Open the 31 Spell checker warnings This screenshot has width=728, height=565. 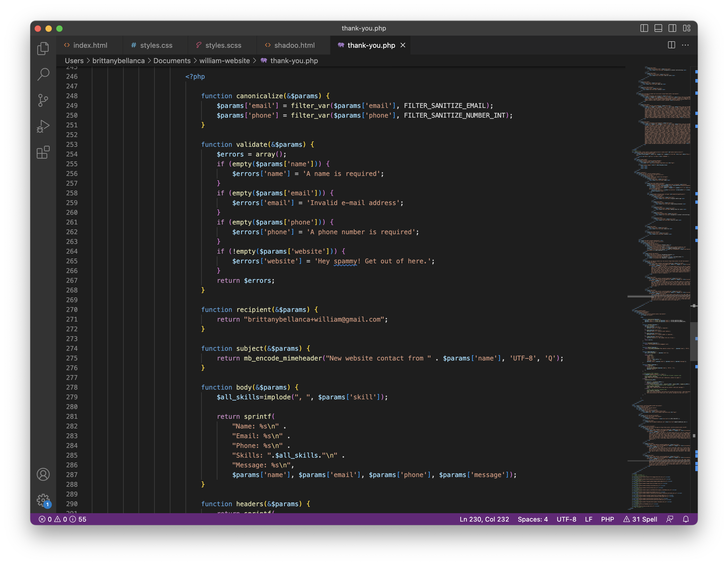point(640,519)
